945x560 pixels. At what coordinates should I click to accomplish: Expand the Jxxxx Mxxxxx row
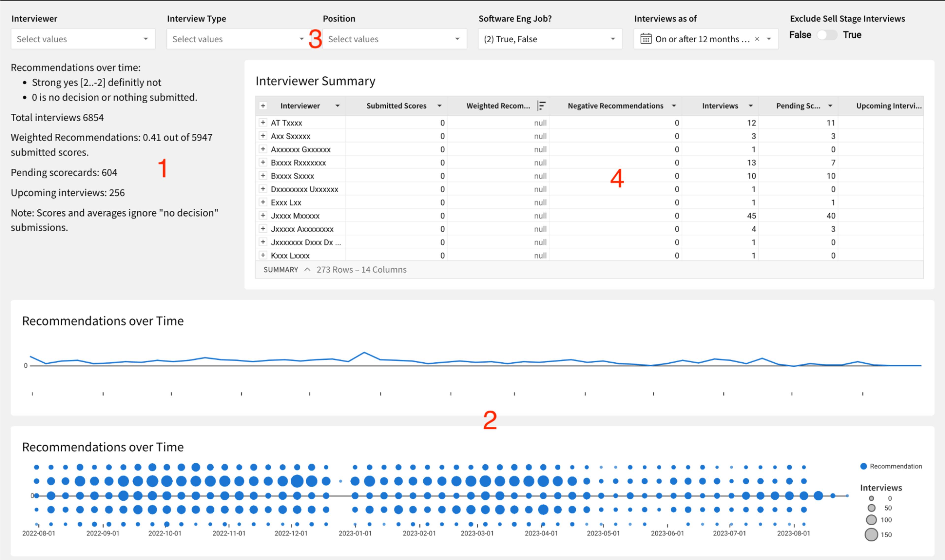point(263,215)
